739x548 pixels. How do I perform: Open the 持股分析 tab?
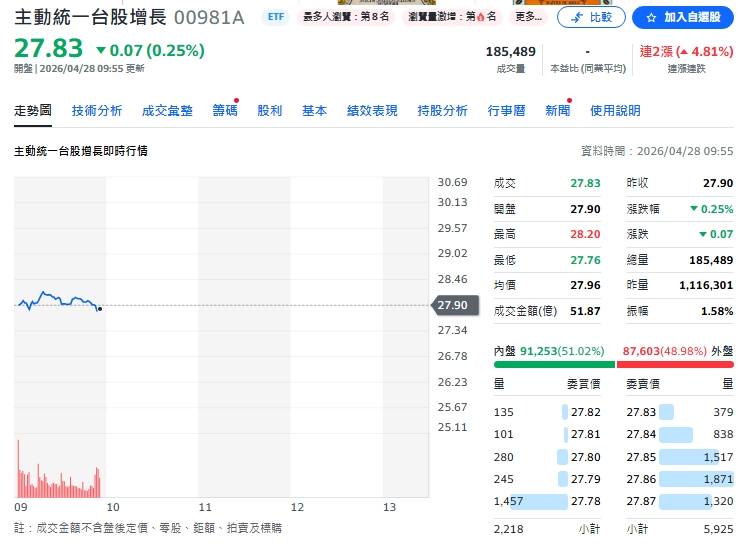click(442, 111)
